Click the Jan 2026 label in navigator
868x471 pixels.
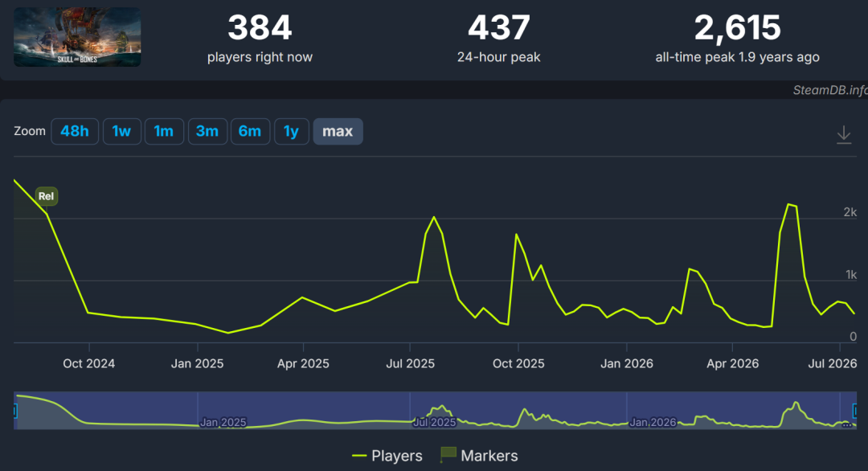coord(653,422)
